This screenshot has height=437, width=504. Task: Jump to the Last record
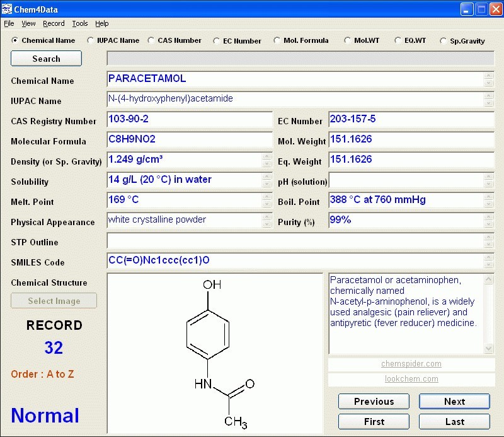tap(454, 421)
